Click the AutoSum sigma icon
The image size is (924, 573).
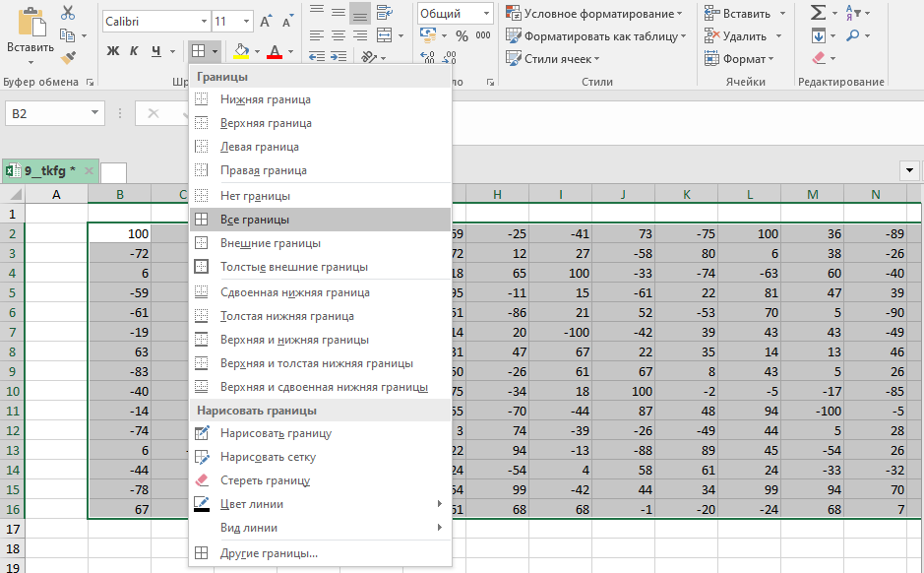(x=818, y=13)
